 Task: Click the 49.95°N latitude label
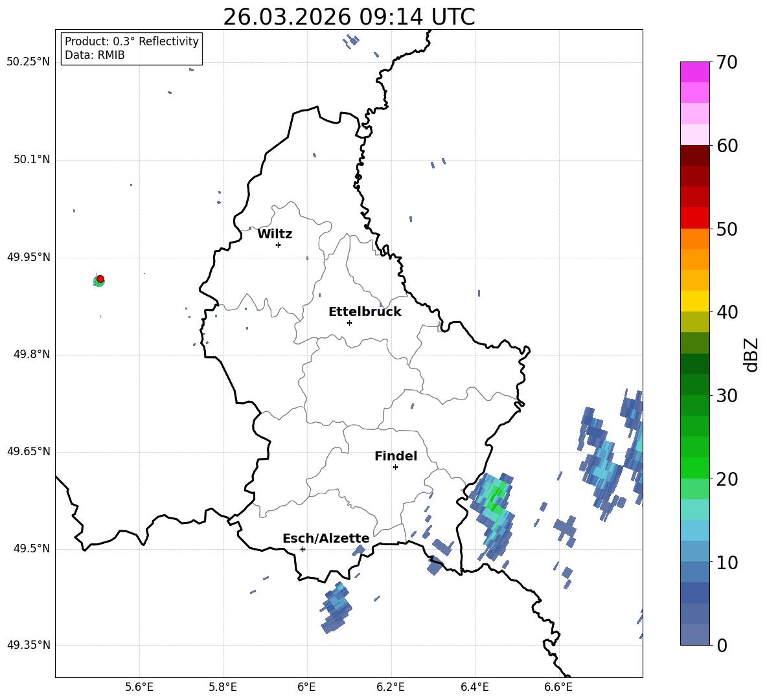[29, 257]
